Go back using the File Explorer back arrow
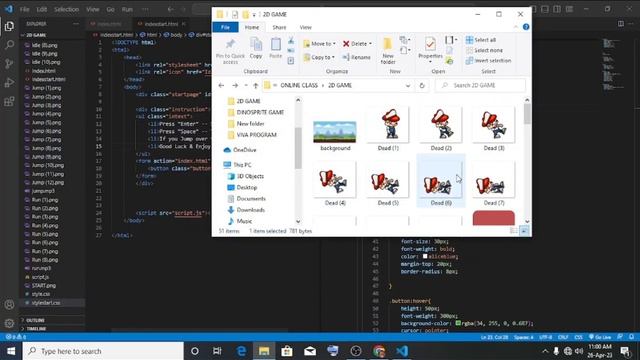The height and width of the screenshot is (360, 640). (x=221, y=85)
